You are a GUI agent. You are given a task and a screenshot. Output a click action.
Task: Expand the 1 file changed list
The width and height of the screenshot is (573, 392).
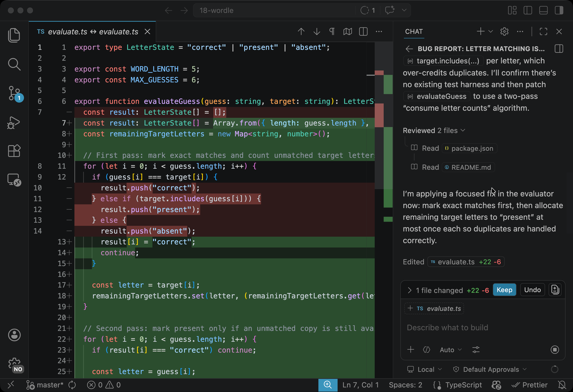(410, 290)
